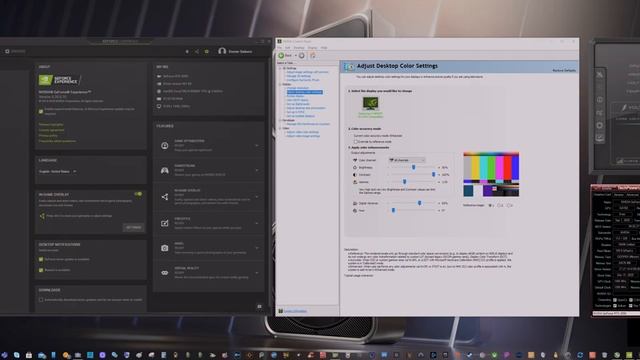Viewport: 640px width, 360px height.
Task: Select Change resolution tree item
Action: pos(298,88)
